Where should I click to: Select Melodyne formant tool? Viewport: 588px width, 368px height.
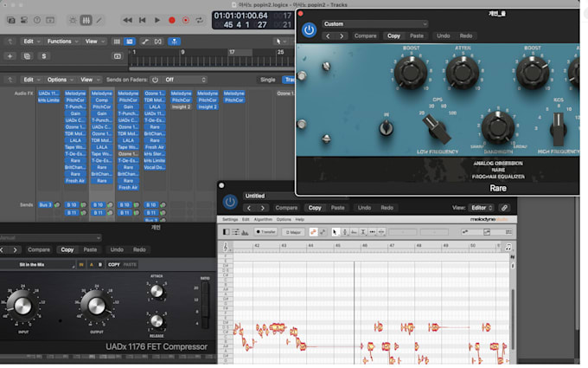click(354, 232)
